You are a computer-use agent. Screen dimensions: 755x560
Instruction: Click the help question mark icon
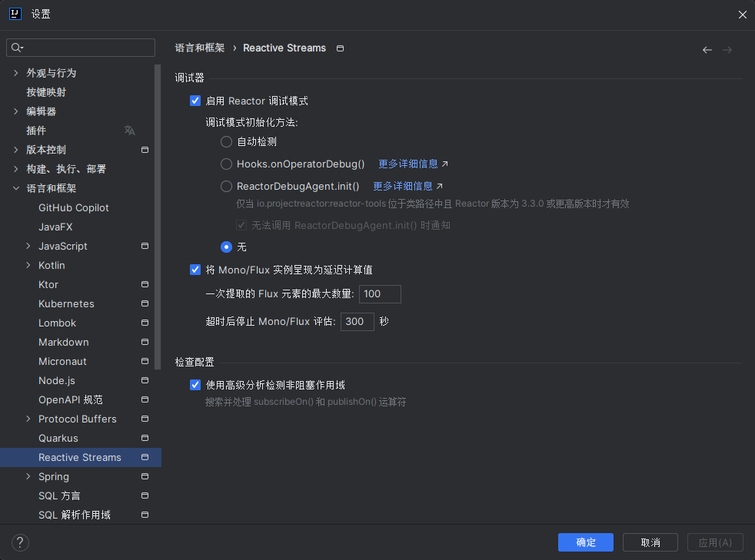click(x=19, y=542)
